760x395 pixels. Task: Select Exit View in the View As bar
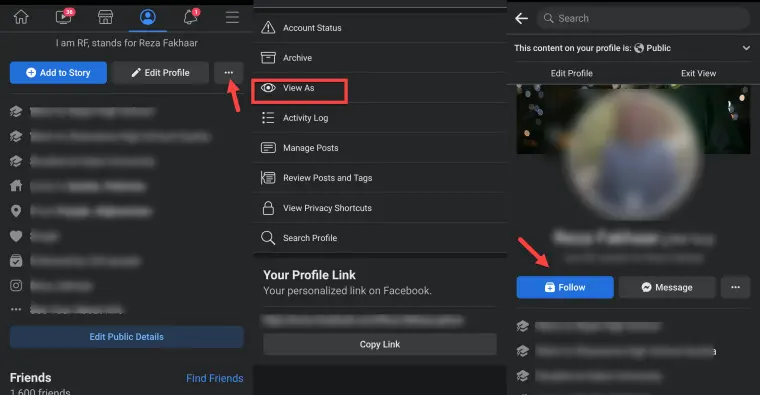click(x=698, y=73)
